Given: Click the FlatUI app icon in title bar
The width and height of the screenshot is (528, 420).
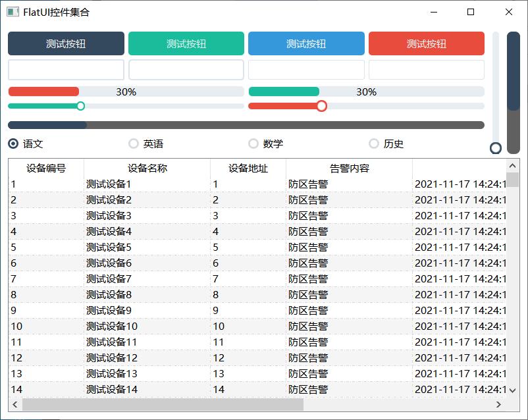Looking at the screenshot, I should pyautogui.click(x=13, y=12).
